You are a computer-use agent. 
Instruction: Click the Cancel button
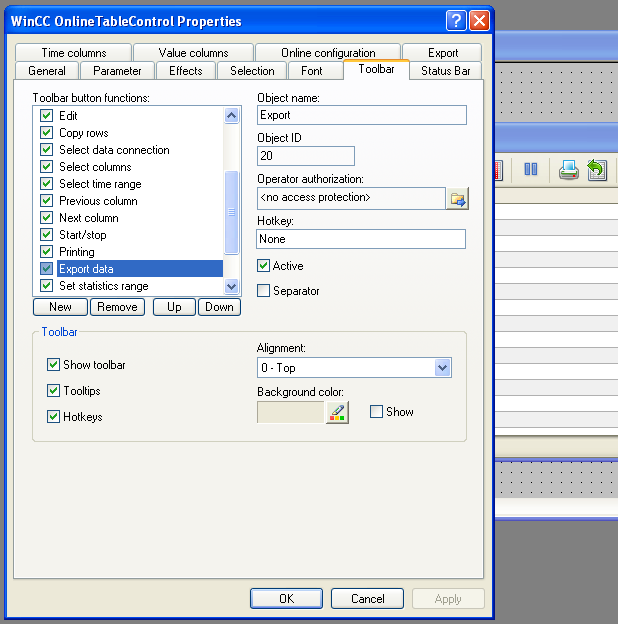(367, 599)
